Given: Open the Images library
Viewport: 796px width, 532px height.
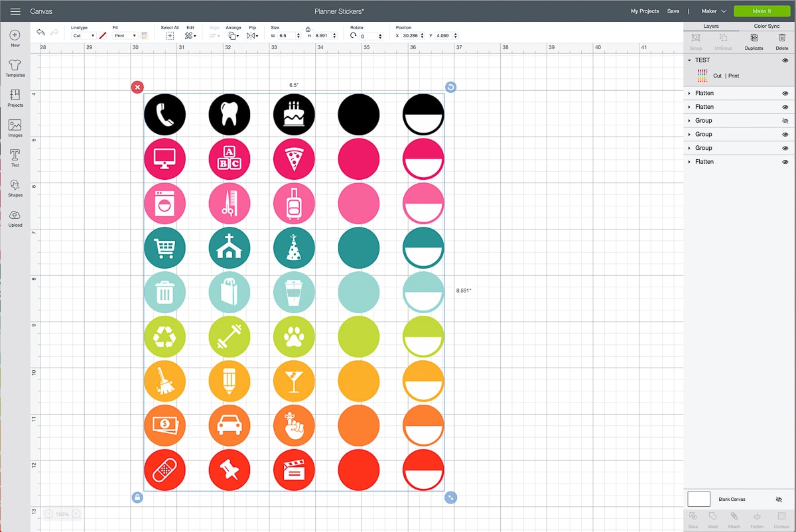Looking at the screenshot, I should click(15, 127).
